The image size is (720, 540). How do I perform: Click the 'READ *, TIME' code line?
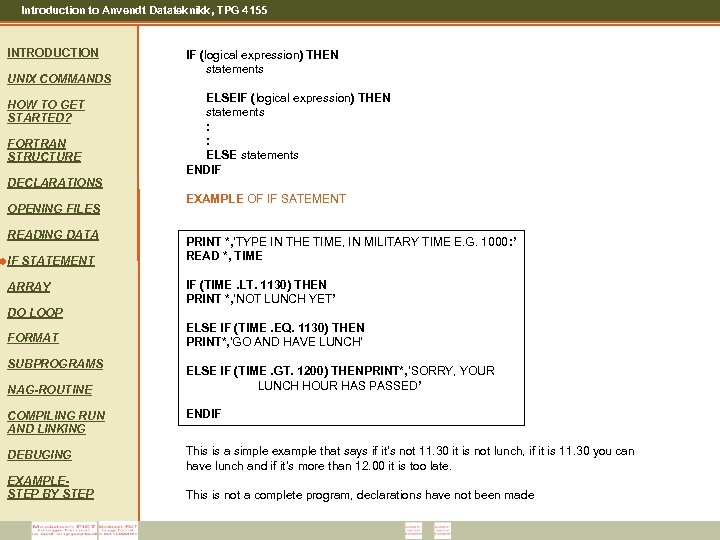click(x=224, y=256)
